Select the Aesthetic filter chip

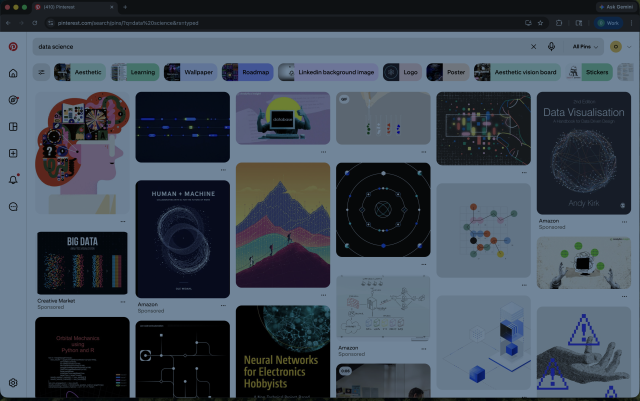tap(80, 72)
